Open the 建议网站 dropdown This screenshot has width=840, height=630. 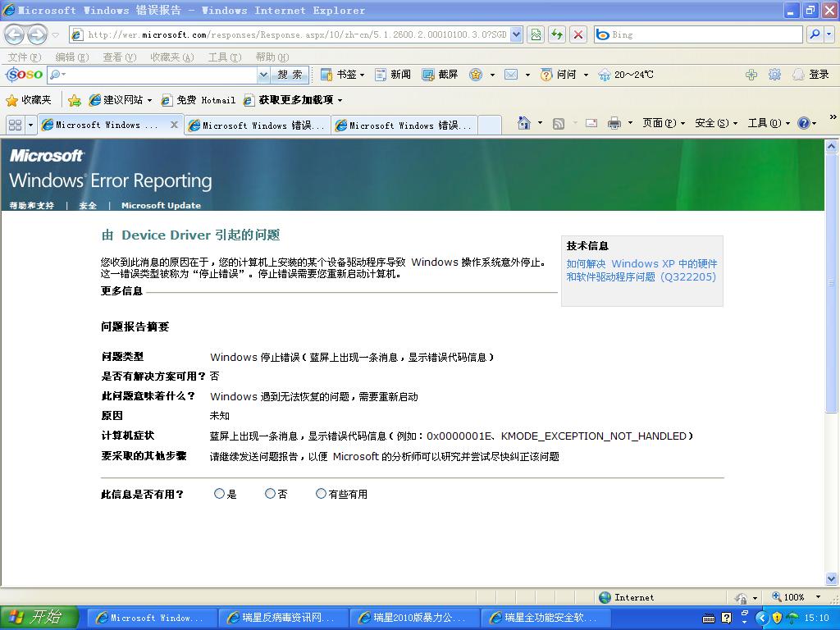149,100
